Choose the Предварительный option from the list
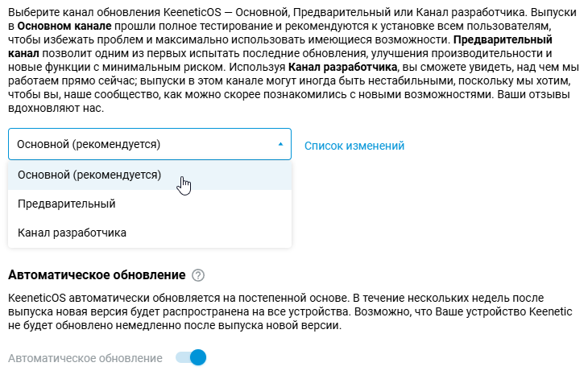Image resolution: width=588 pixels, height=375 pixels. 67,204
